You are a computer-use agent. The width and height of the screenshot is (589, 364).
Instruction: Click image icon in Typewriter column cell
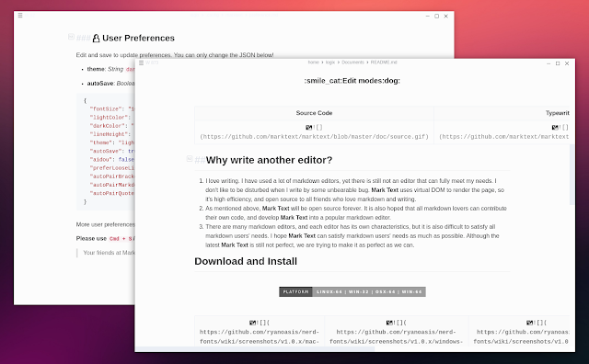click(x=555, y=128)
